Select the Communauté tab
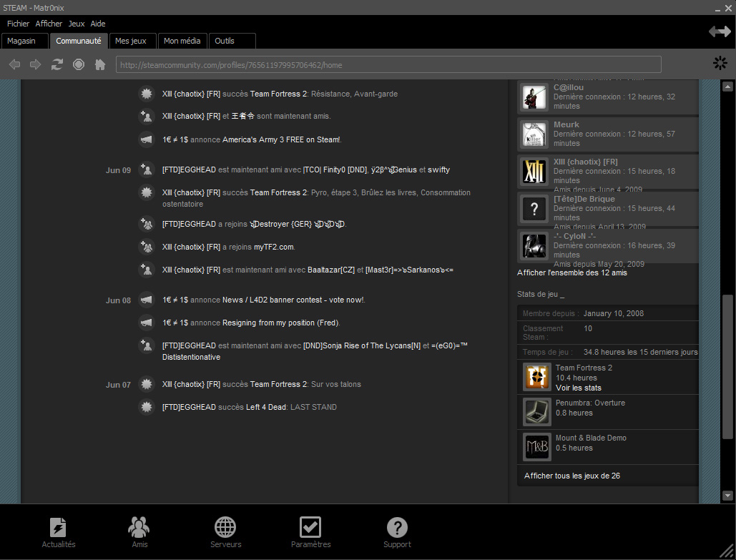The width and height of the screenshot is (736, 560). (x=79, y=41)
